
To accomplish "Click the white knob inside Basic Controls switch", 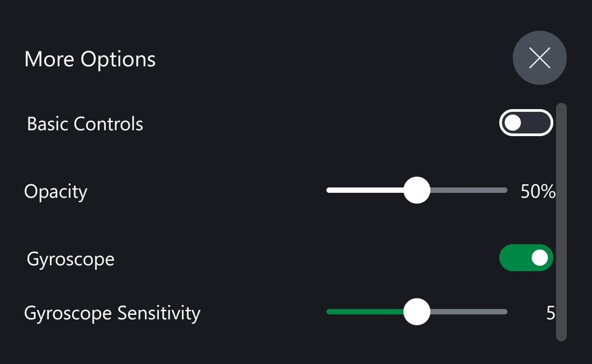I will [x=513, y=123].
